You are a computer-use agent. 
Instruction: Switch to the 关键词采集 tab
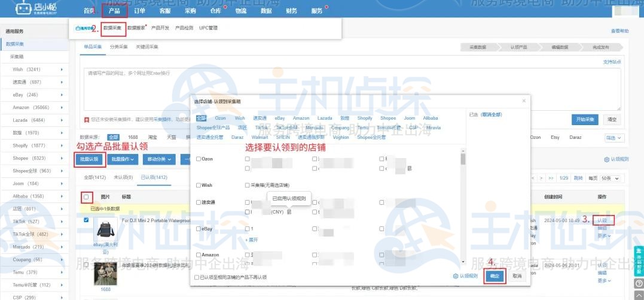coord(147,47)
